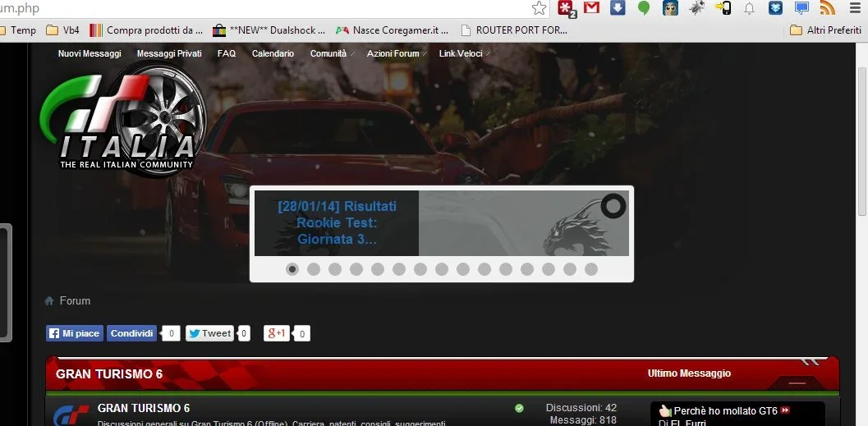
Task: Click the 'Discussioni: 42' text
Action: pyautogui.click(x=581, y=408)
